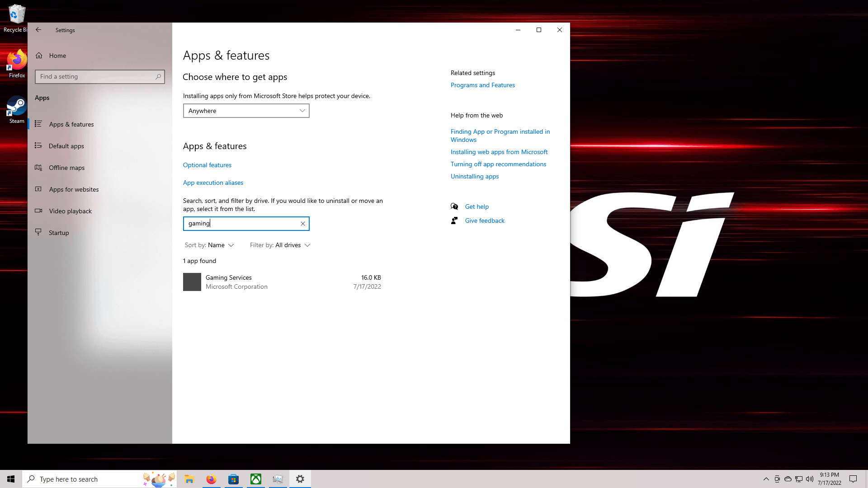Open Programs and Features link
Screen dimensions: 868x488
(x=482, y=85)
